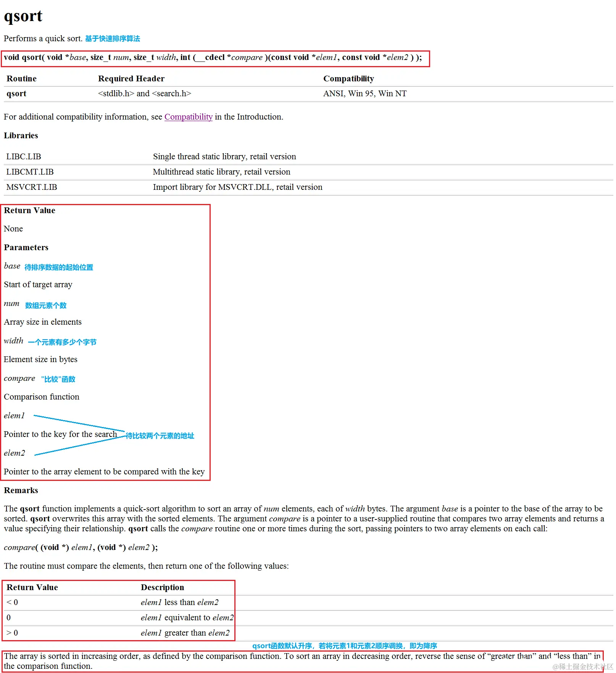Click the 'Routine' column header
The image size is (616, 673).
pos(21,79)
